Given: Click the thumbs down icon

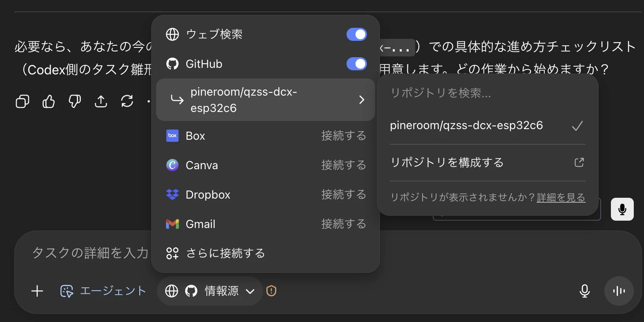Looking at the screenshot, I should pos(75,101).
